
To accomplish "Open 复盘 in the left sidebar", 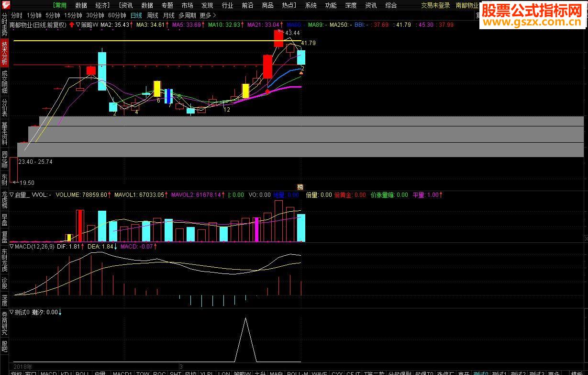I will click(x=4, y=237).
